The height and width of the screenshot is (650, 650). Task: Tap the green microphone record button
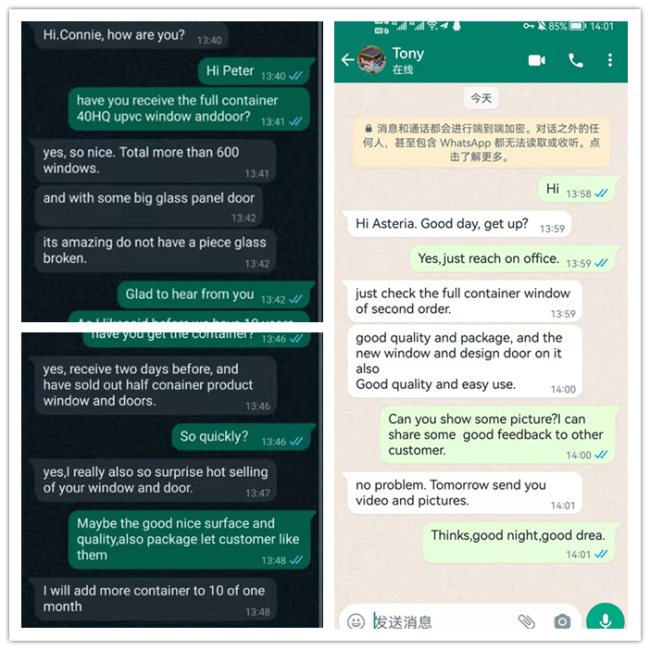click(605, 618)
